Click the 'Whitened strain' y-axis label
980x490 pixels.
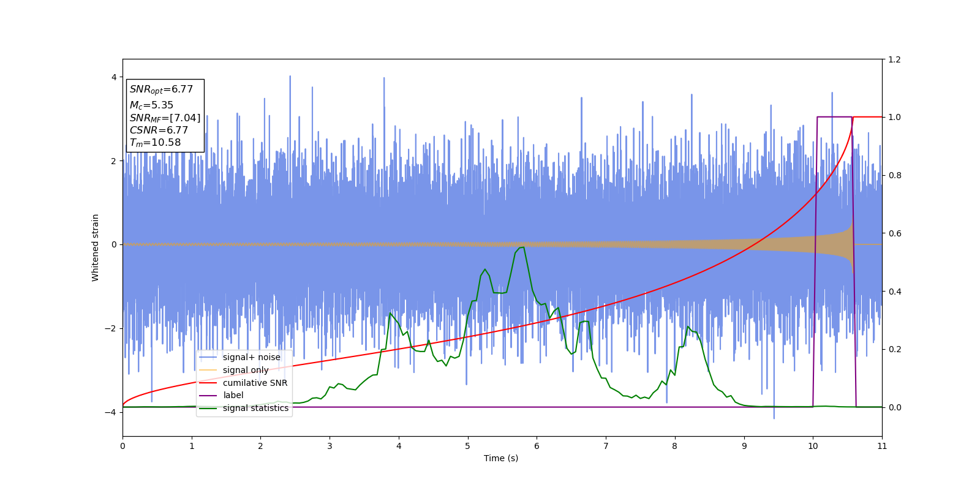(x=96, y=247)
